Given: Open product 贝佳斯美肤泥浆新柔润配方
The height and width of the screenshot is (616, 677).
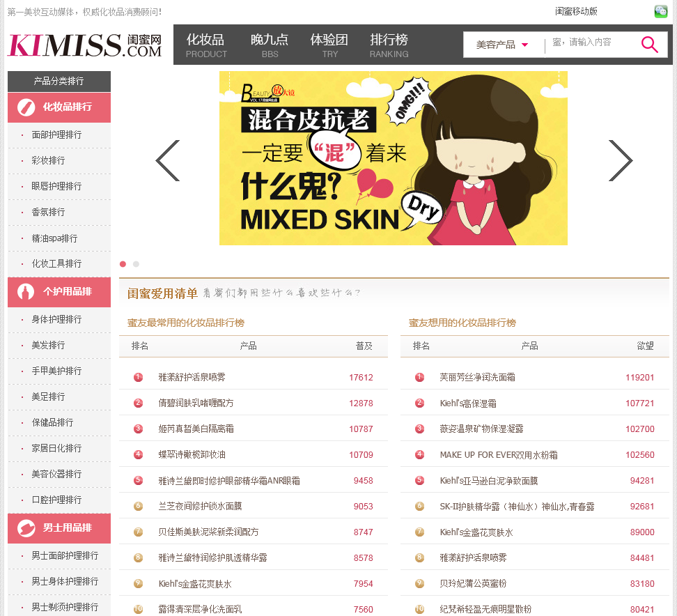Looking at the screenshot, I should [208, 532].
